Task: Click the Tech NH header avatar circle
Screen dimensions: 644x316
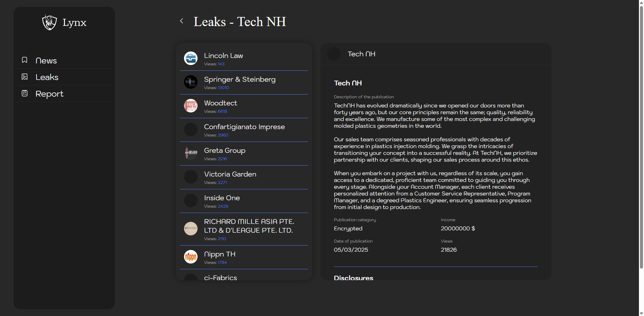Action: click(334, 54)
